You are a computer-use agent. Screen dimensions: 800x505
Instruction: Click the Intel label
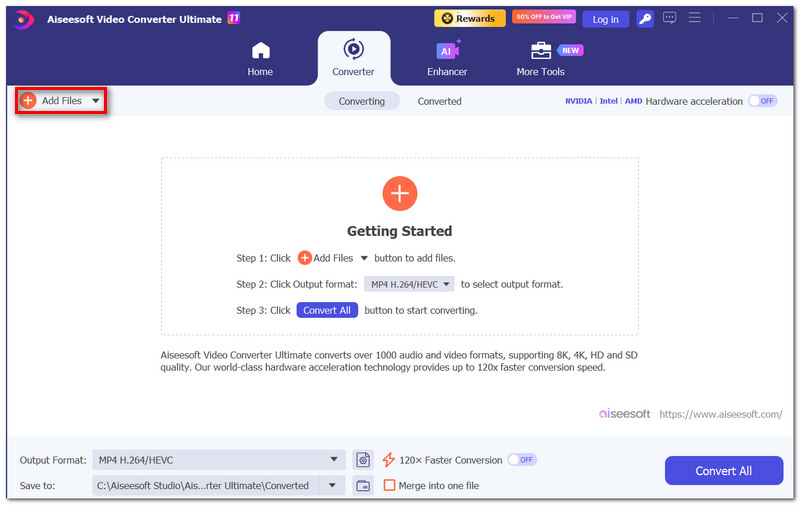click(608, 101)
